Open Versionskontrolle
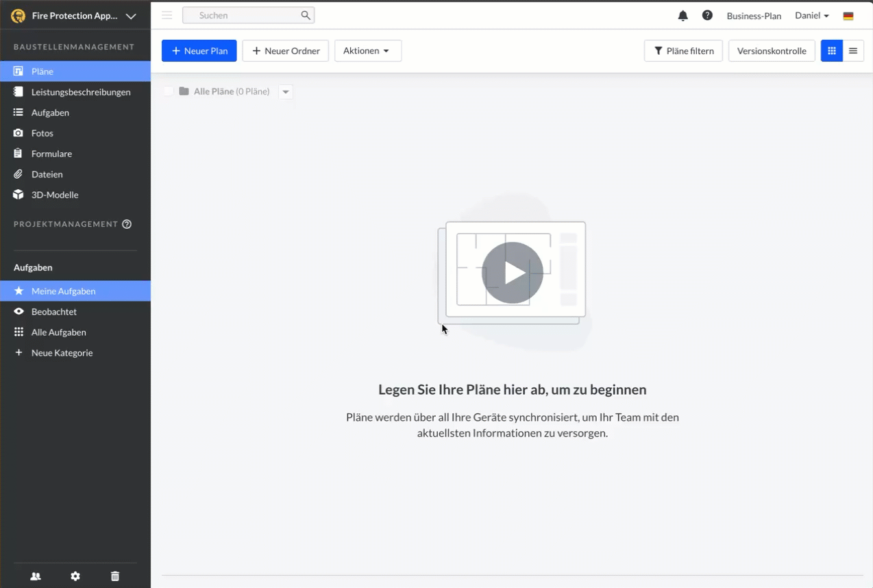The image size is (873, 588). 771,51
